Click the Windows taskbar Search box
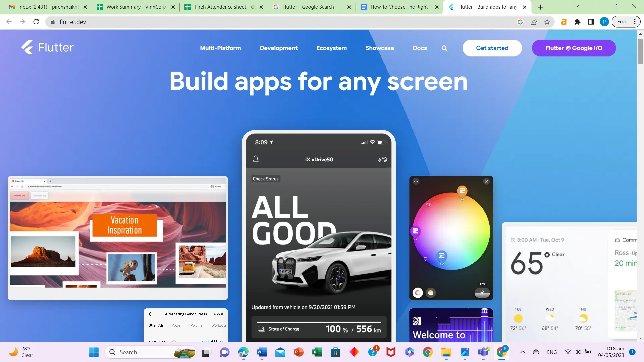 pos(151,352)
